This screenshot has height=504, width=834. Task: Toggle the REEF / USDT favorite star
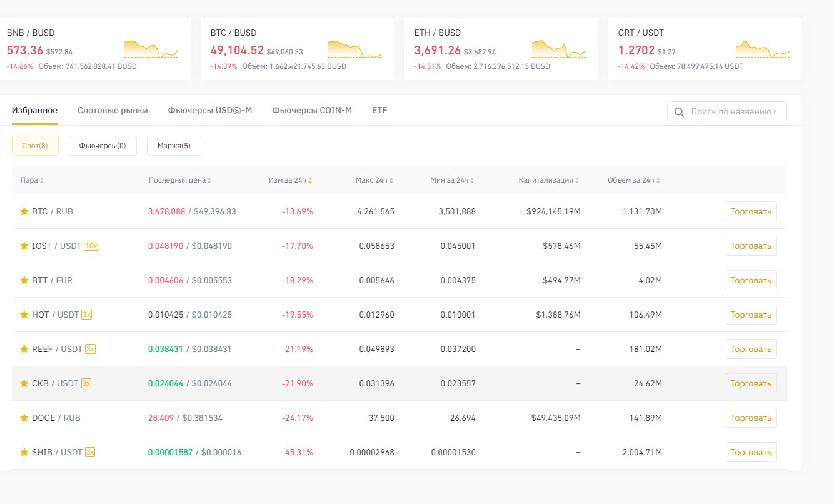(x=24, y=349)
